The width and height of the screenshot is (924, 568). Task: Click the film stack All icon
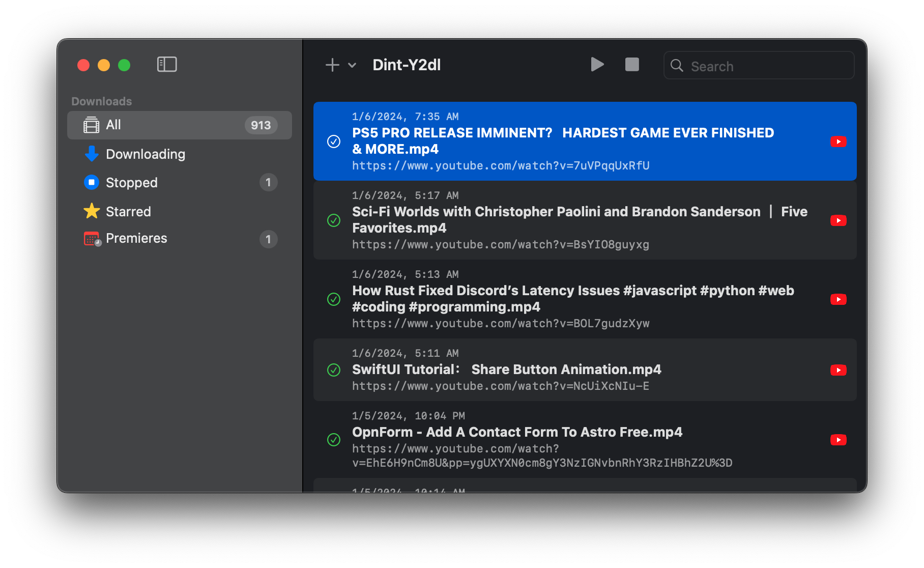pos(92,125)
